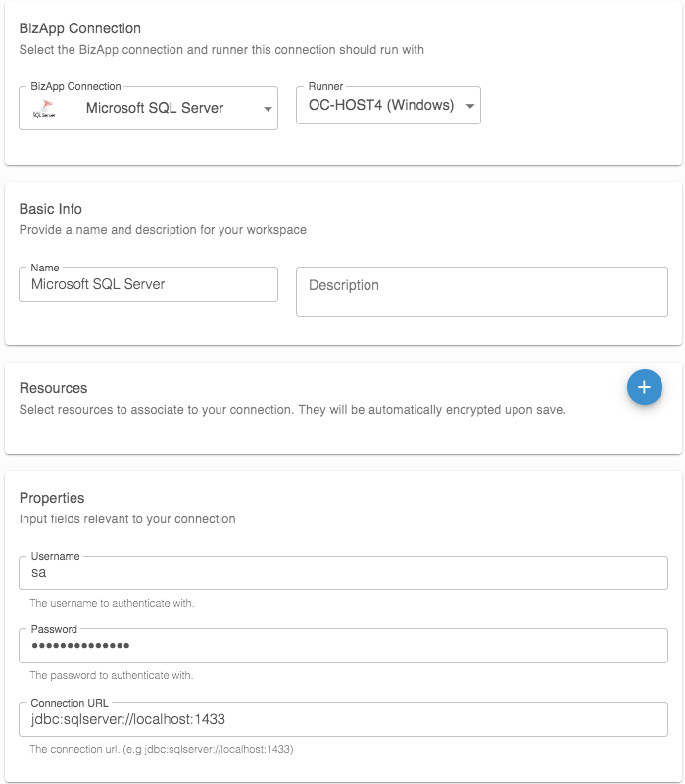Click the Basic Info section heading
Image resolution: width=685 pixels, height=784 pixels.
coord(51,209)
